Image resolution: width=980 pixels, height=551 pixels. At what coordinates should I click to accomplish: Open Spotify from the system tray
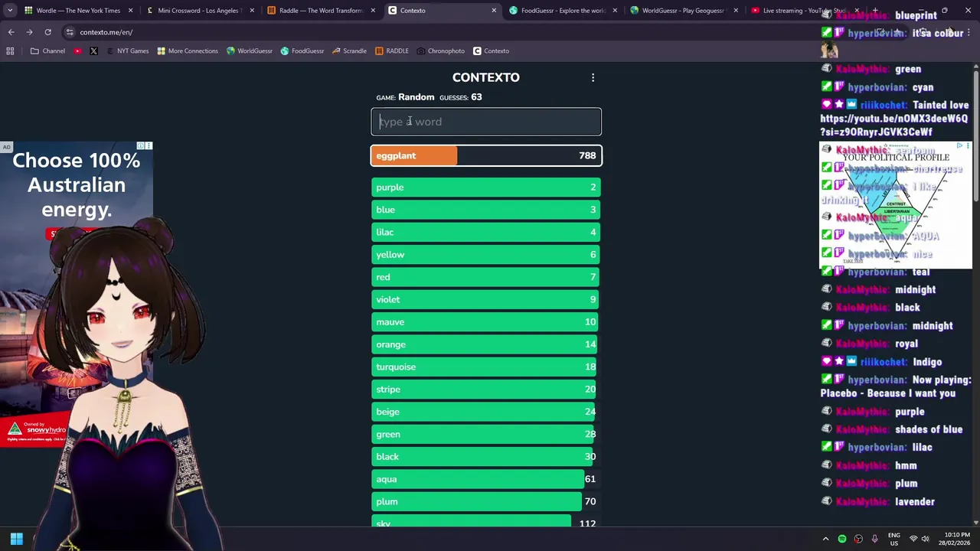(842, 539)
